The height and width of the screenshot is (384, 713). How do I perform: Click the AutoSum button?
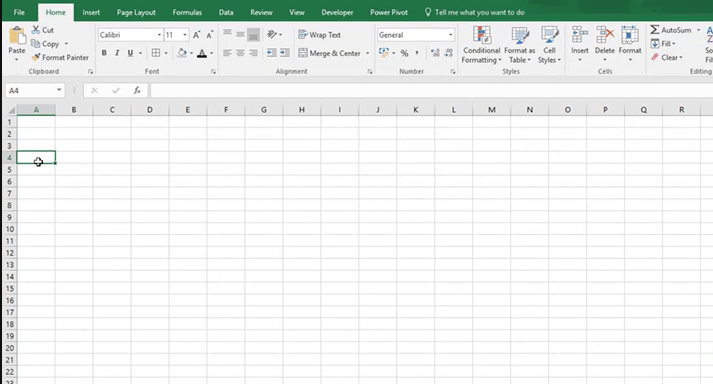pyautogui.click(x=671, y=30)
